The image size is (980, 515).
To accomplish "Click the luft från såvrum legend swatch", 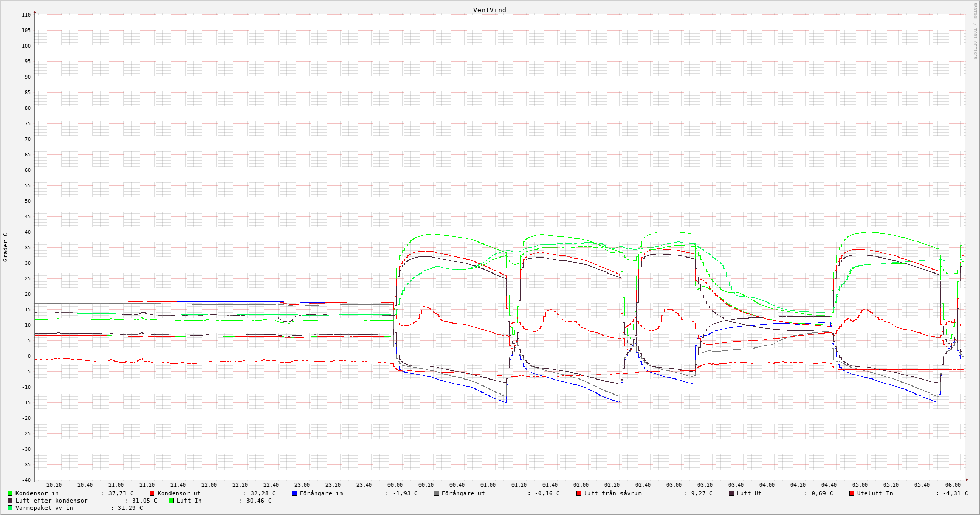I will pyautogui.click(x=579, y=493).
